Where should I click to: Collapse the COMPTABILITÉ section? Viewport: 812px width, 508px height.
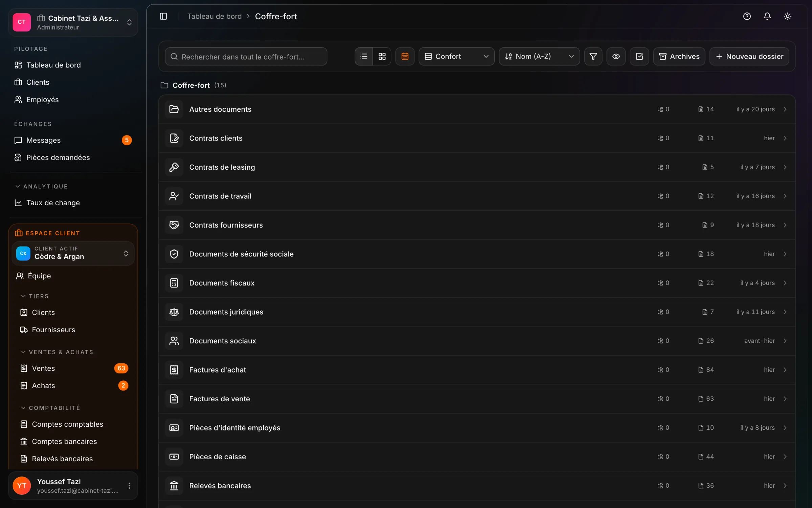[x=50, y=408]
